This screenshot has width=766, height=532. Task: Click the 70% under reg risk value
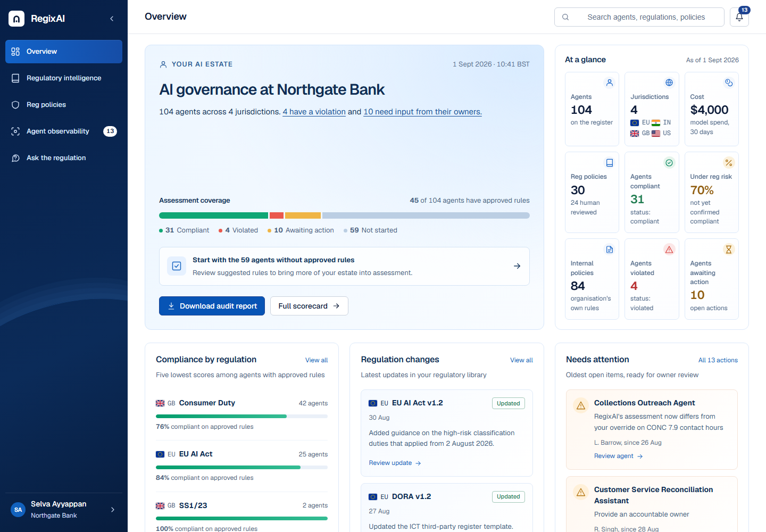702,190
